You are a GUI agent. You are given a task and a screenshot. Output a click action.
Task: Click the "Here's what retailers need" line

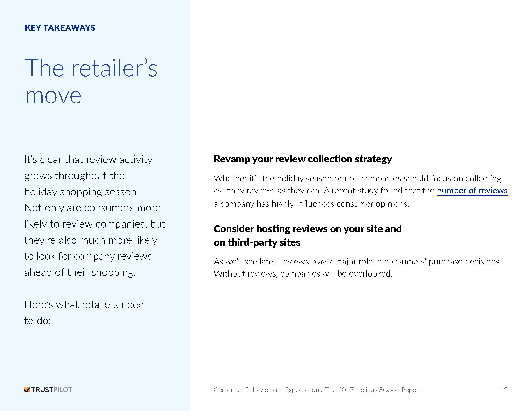coord(84,305)
